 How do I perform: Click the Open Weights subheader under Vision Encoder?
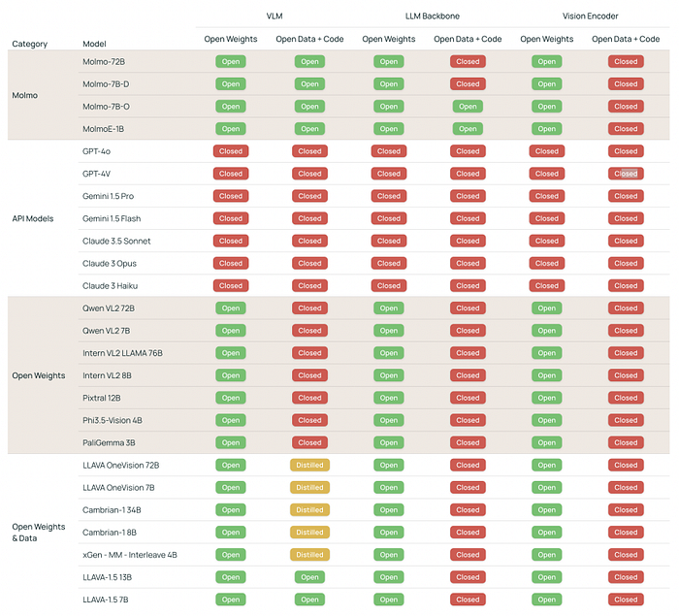(x=546, y=39)
